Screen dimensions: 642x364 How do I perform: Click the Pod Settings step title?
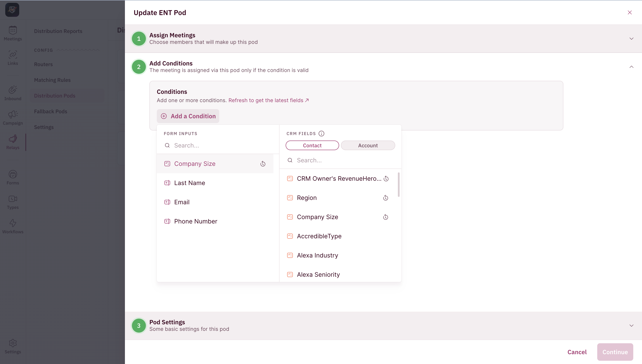167,322
